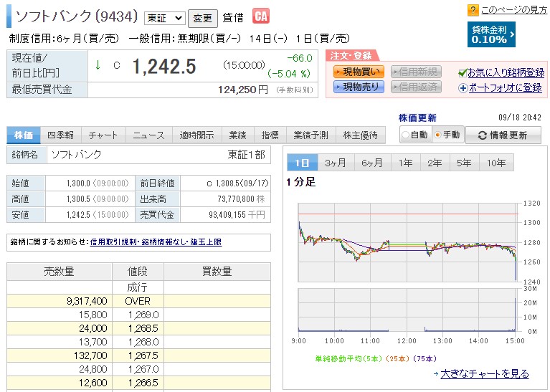
Task: Click the trading volume bar chart
Action: (x=407, y=310)
